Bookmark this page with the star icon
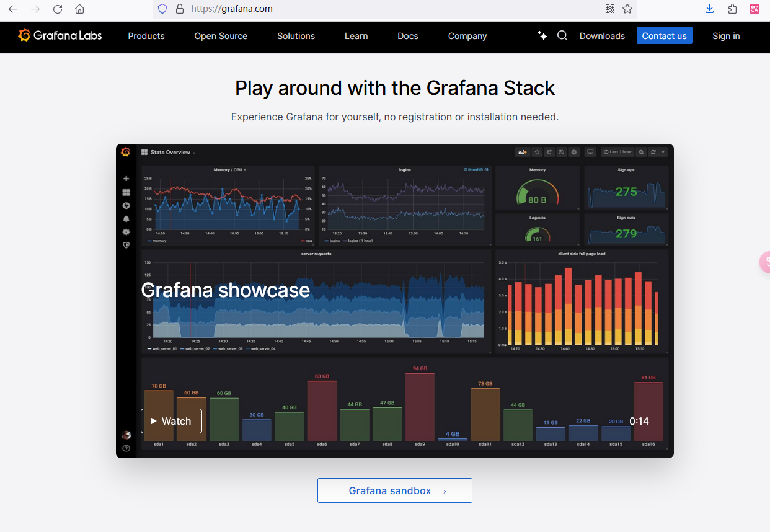Viewport: 770px width, 532px height. (x=627, y=9)
